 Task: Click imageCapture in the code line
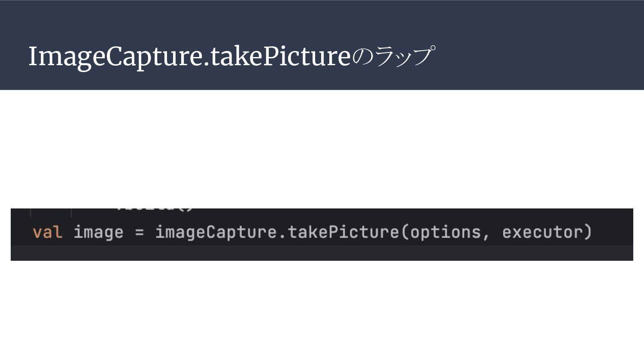click(216, 232)
